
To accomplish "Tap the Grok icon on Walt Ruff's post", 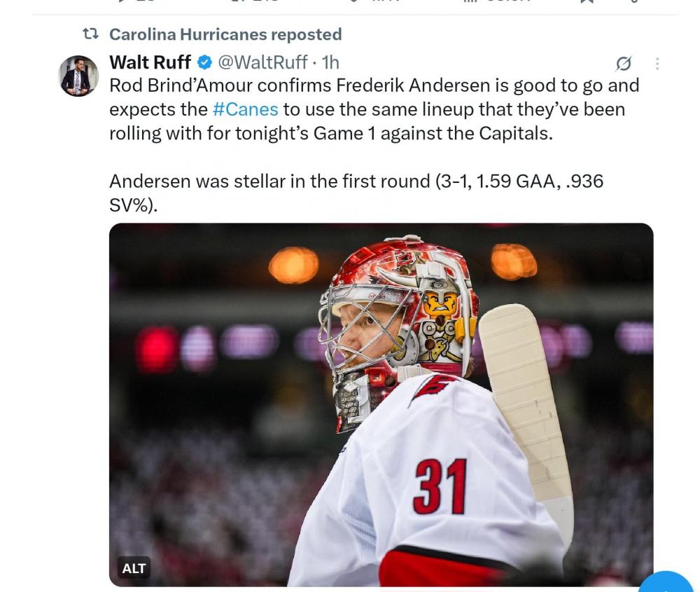I will 623,64.
